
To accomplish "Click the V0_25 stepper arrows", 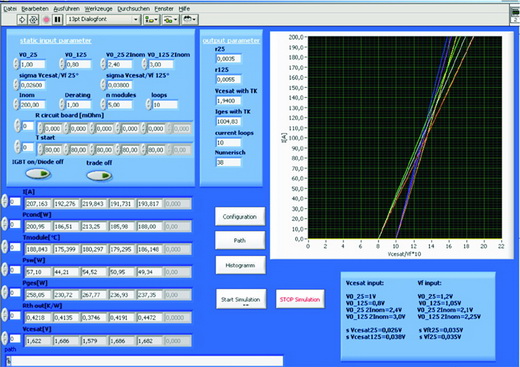I will click(x=16, y=64).
